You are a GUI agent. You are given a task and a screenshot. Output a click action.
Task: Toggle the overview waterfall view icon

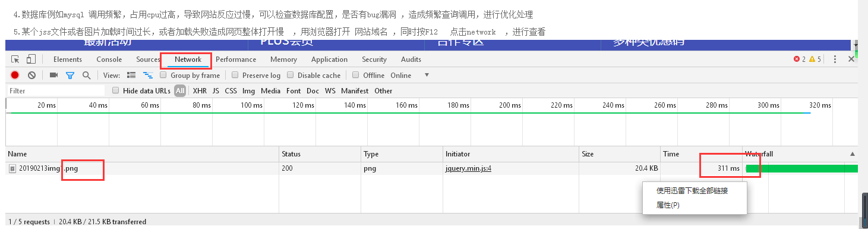click(x=148, y=75)
